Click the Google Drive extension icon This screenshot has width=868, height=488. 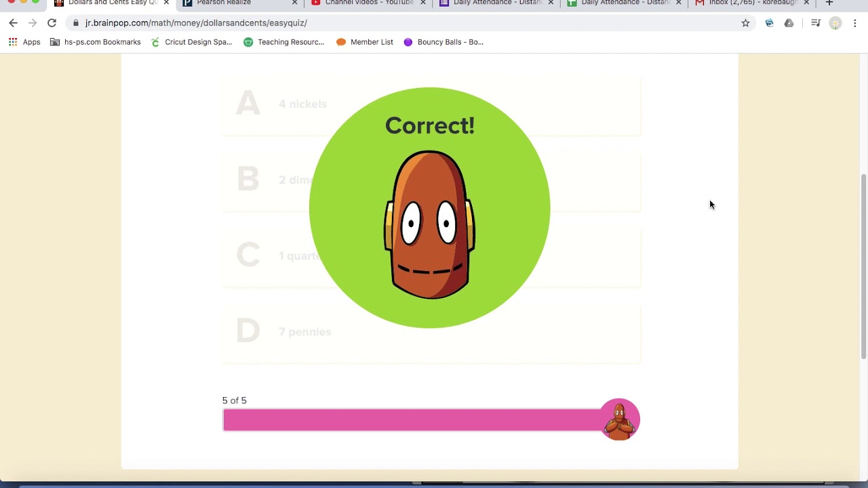[789, 23]
